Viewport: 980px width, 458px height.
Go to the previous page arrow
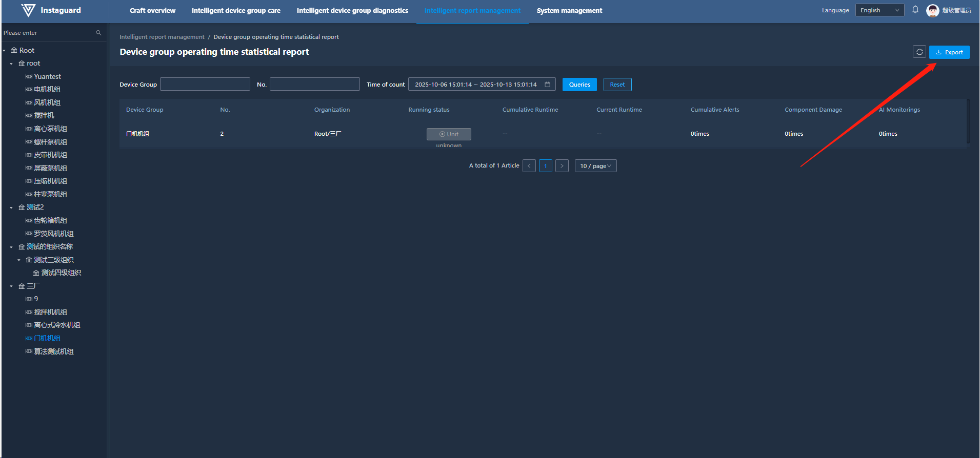click(529, 166)
